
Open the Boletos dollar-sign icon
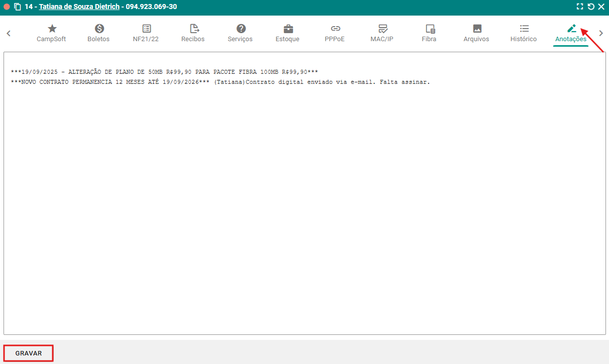click(98, 29)
